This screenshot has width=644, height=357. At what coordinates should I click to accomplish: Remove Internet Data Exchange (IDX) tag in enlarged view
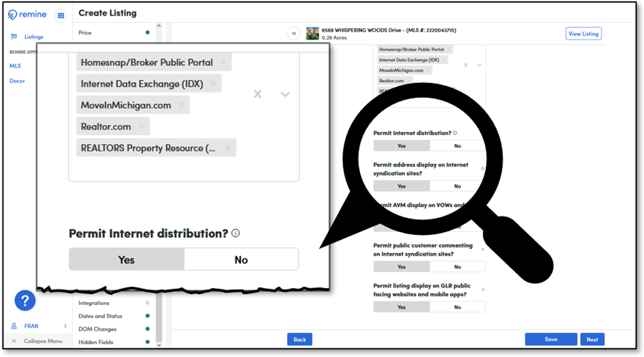pos(214,83)
